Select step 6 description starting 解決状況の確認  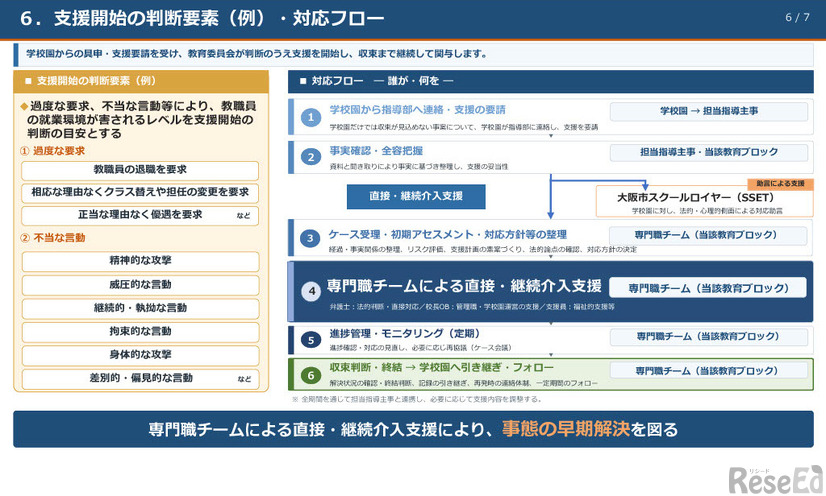tap(464, 383)
